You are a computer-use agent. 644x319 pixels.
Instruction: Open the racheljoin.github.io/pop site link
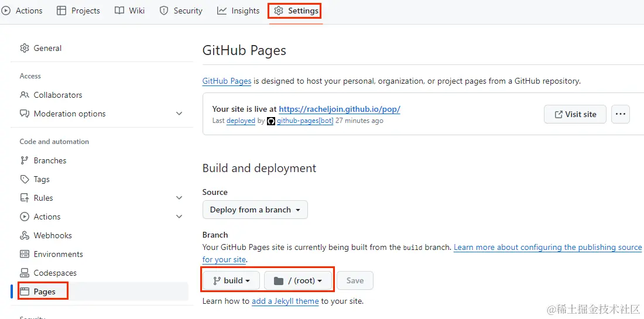tap(340, 109)
